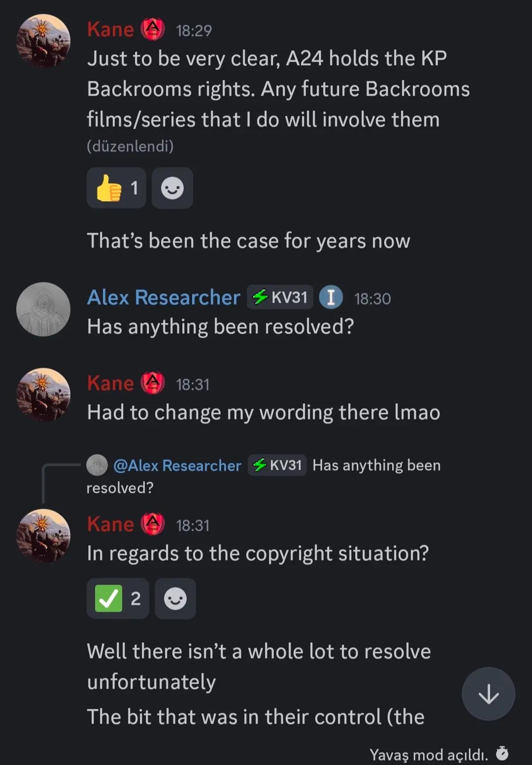Tap the red A role badge beside Kane at 18:29
This screenshot has width=532, height=765.
(153, 30)
